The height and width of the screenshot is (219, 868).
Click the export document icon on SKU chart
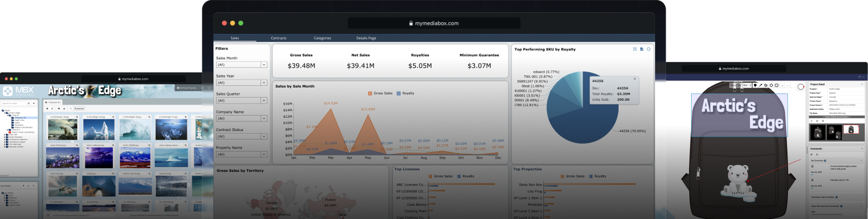pos(641,49)
